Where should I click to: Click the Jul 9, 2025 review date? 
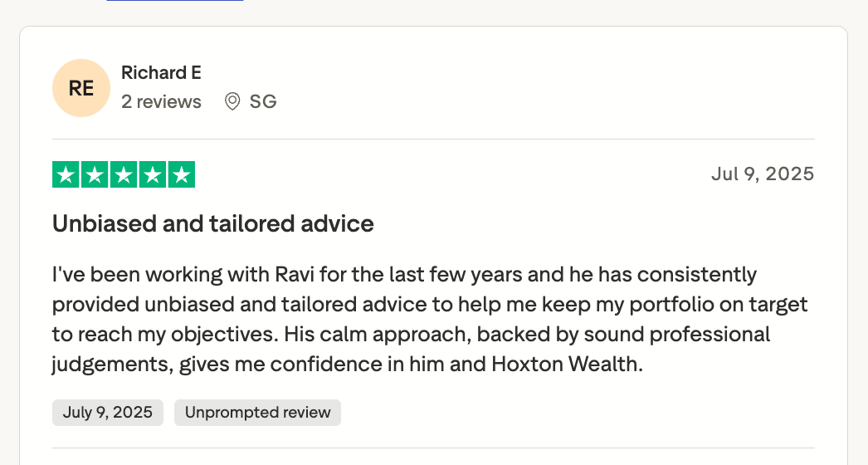(762, 174)
